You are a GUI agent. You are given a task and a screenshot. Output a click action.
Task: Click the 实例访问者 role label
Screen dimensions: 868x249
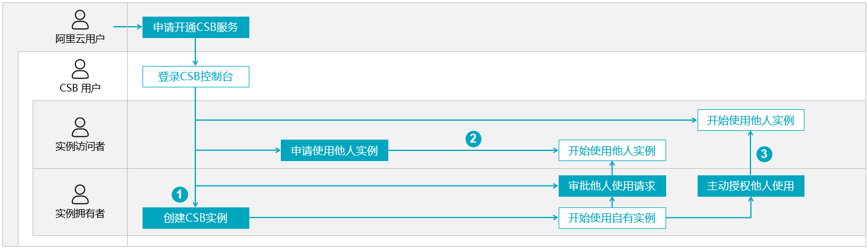80,146
